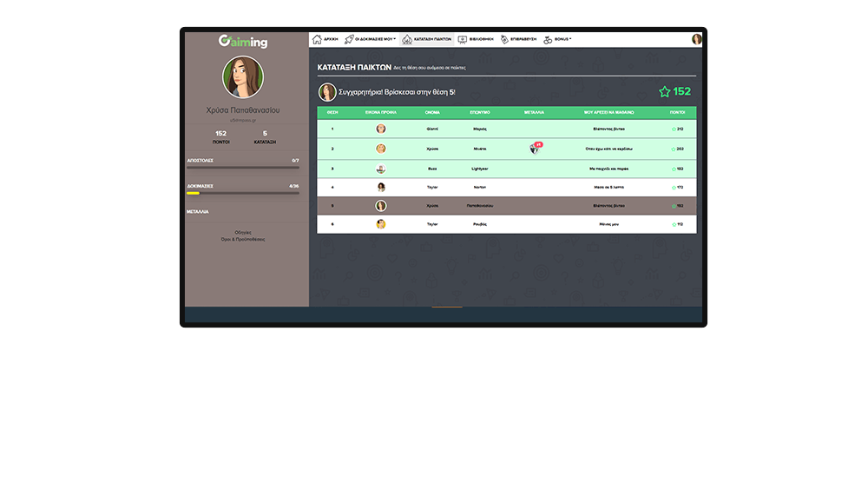Viewport: 868px width, 490px height.
Task: Click the Μόνος μου cell in row 6
Action: (x=609, y=224)
